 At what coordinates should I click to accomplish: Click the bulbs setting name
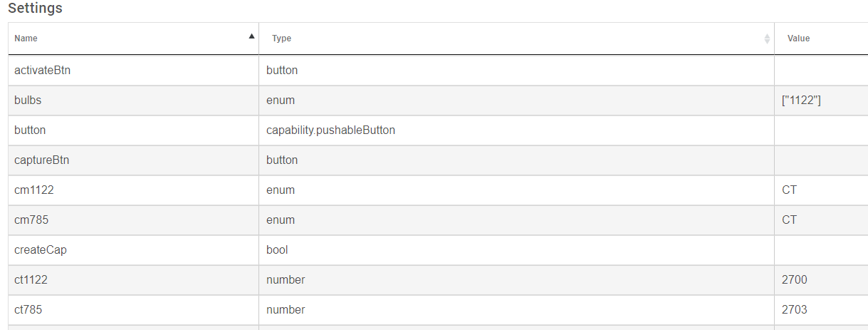point(28,100)
